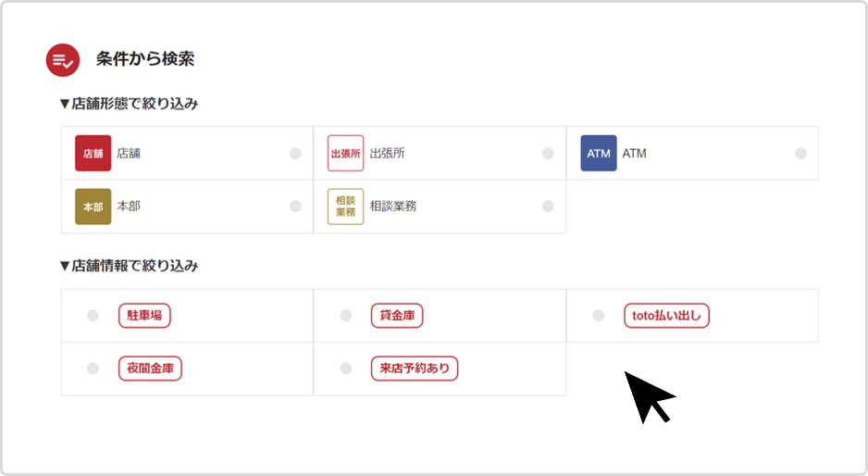Collapse the 店舗情報で絞り込み section

pos(129,266)
